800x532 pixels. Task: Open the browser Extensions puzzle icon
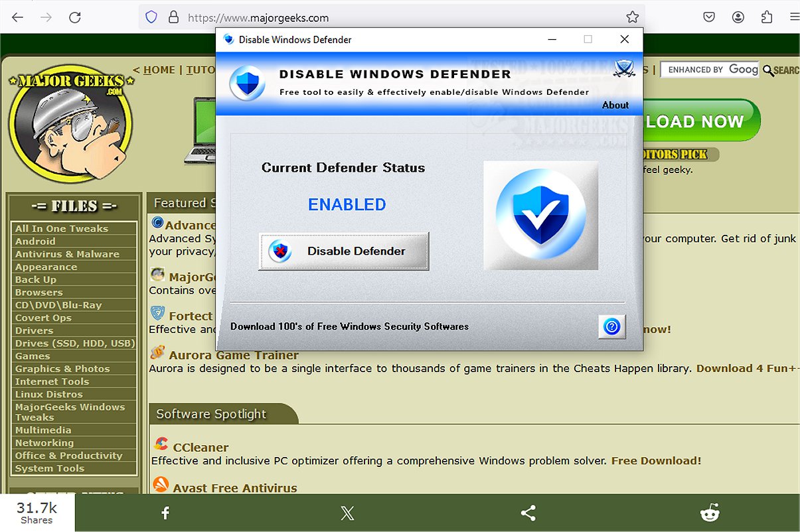767,17
